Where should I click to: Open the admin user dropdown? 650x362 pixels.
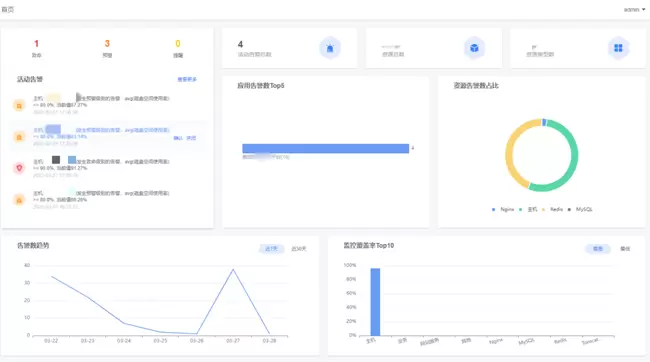[634, 10]
